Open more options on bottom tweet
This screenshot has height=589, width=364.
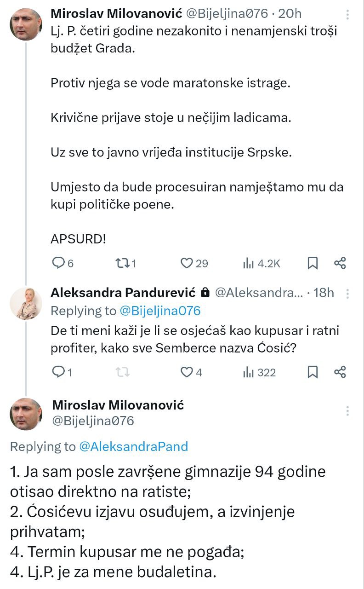[348, 410]
